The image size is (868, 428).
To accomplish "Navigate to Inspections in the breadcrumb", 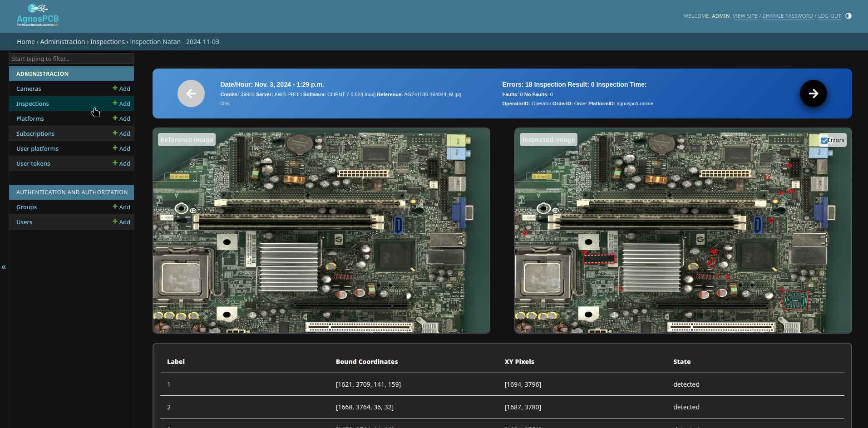I will pos(107,42).
